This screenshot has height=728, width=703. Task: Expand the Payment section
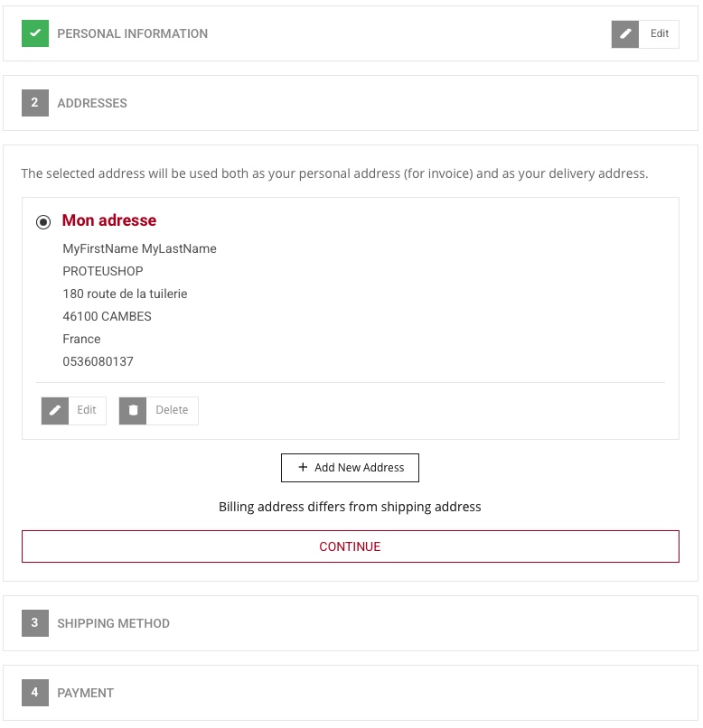point(351,693)
